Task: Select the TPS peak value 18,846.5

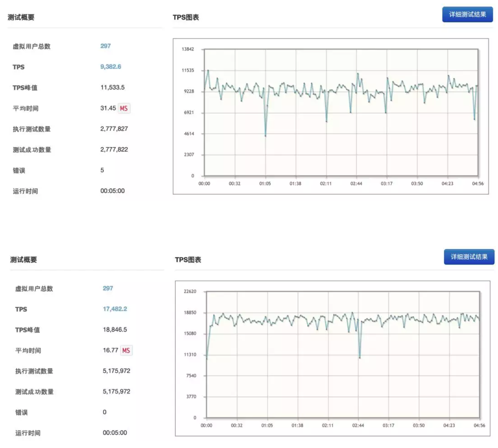Action: (115, 330)
